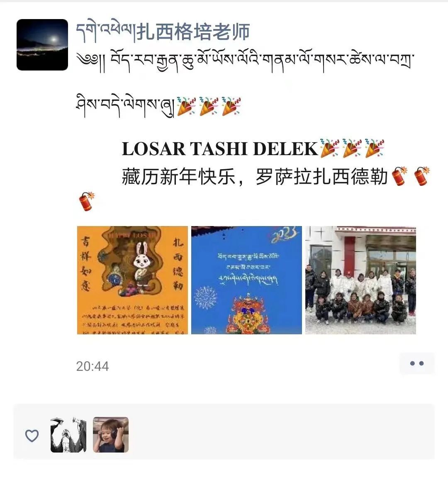Select the LOSAR TASHI DELEK text

(x=219, y=149)
